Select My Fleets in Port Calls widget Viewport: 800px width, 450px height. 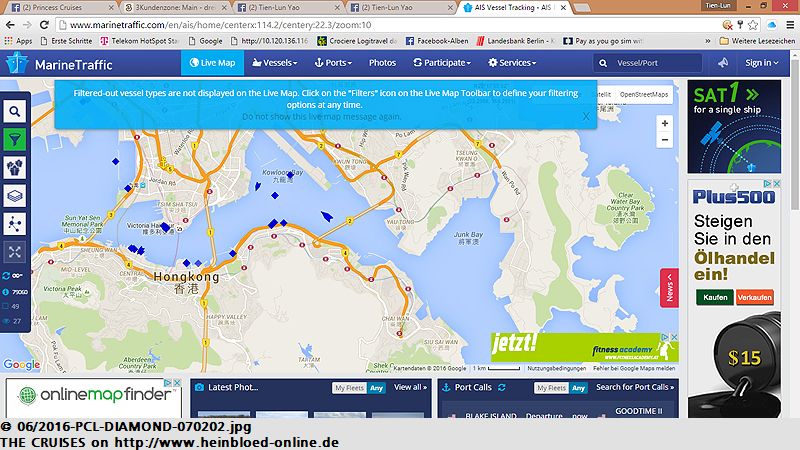[552, 388]
